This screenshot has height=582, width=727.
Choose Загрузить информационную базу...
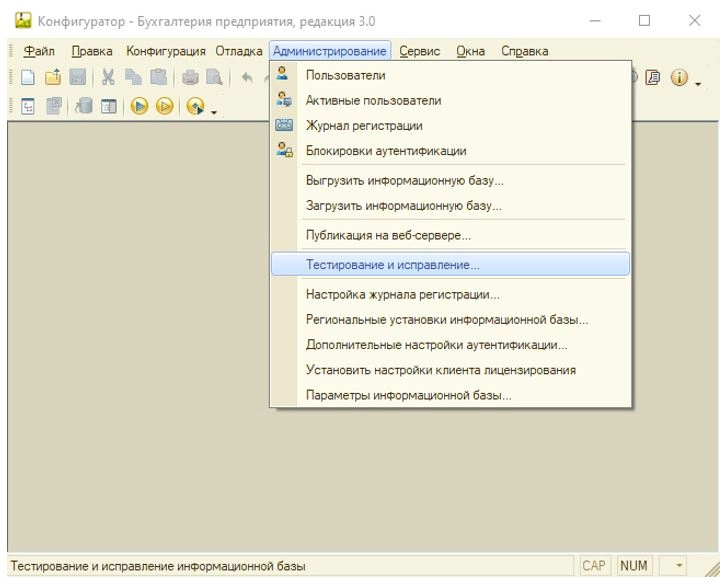coord(450,205)
